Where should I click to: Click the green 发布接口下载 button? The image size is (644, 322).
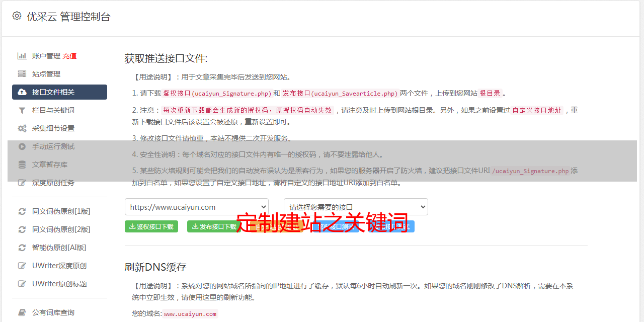tap(214, 226)
